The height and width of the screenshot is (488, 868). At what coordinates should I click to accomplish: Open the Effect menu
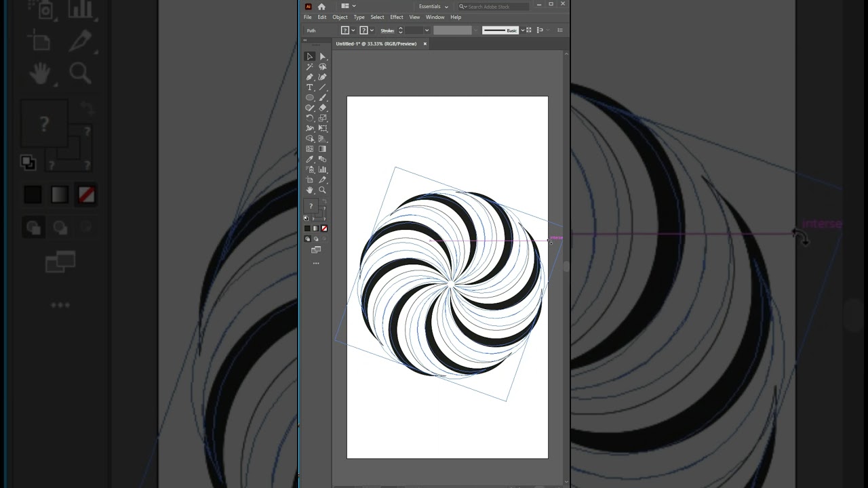(397, 17)
